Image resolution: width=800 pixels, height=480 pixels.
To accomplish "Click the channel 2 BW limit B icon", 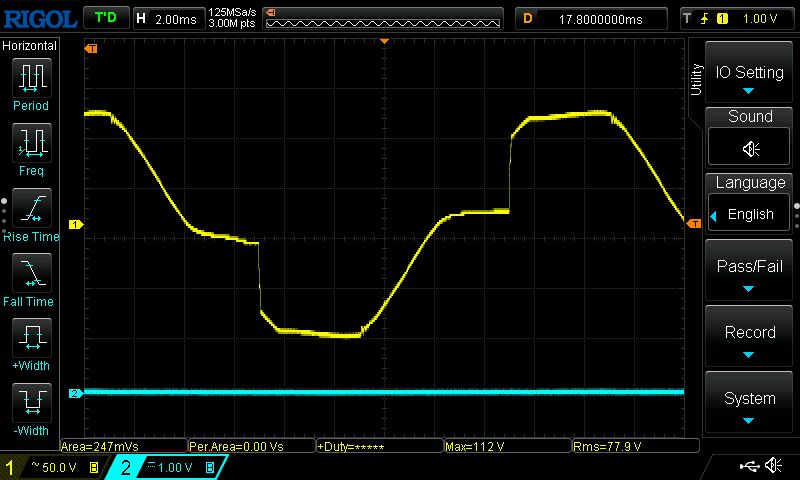I will click(x=210, y=467).
